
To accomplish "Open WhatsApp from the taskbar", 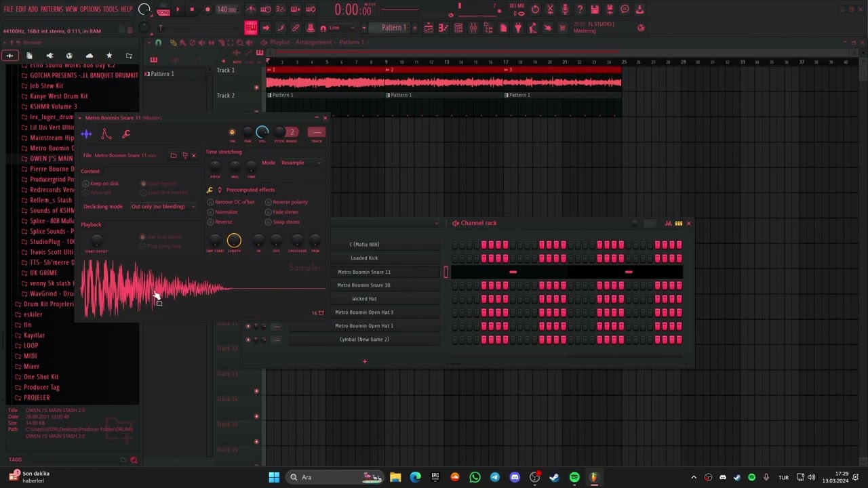I will [475, 477].
